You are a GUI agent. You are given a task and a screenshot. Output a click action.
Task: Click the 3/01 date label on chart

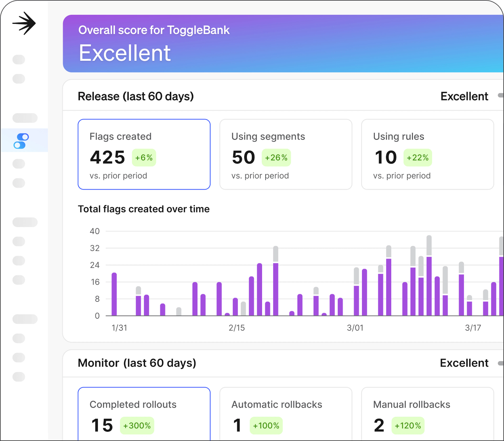tap(355, 328)
